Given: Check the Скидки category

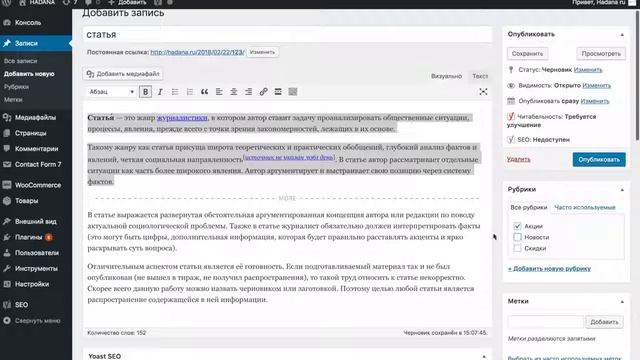Looking at the screenshot, I should tap(517, 248).
